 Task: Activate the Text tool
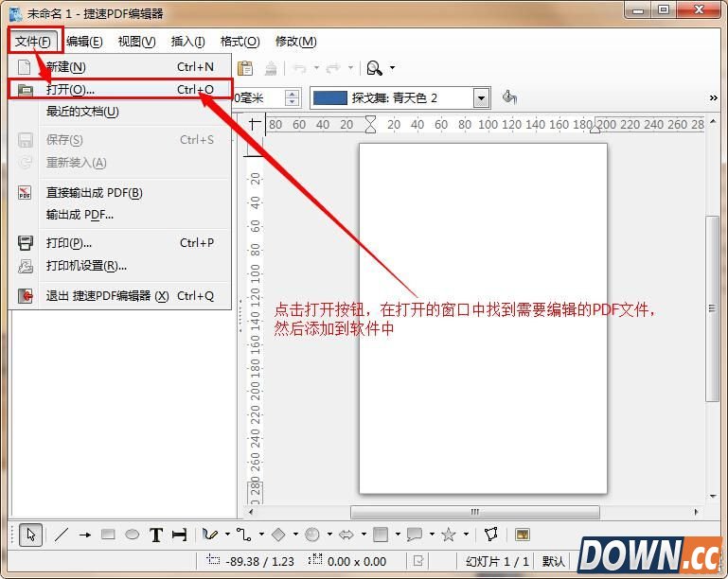[156, 535]
